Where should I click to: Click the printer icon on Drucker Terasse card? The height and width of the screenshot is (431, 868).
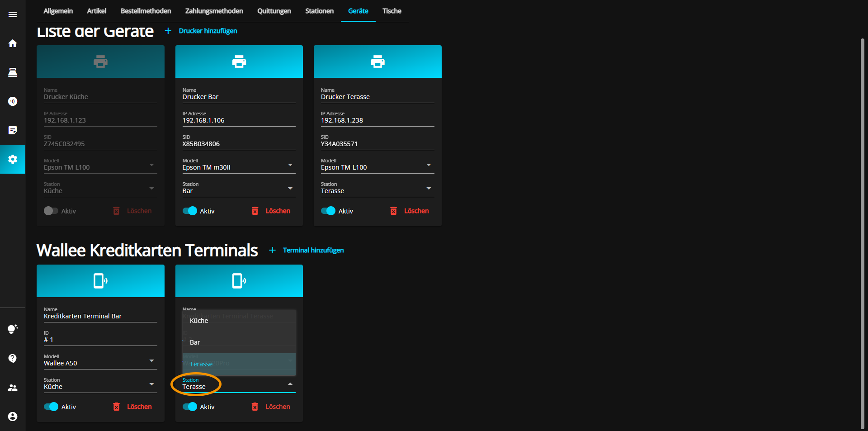click(377, 62)
